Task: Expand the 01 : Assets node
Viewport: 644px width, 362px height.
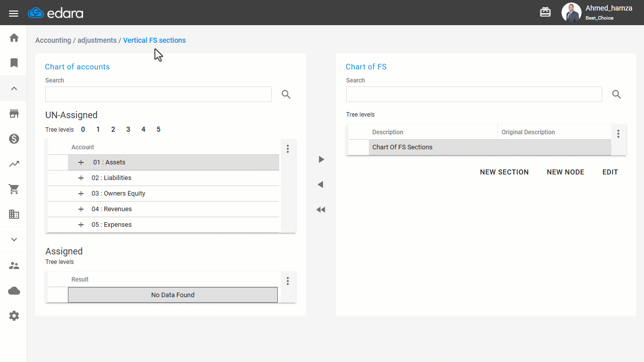Action: pos(81,162)
